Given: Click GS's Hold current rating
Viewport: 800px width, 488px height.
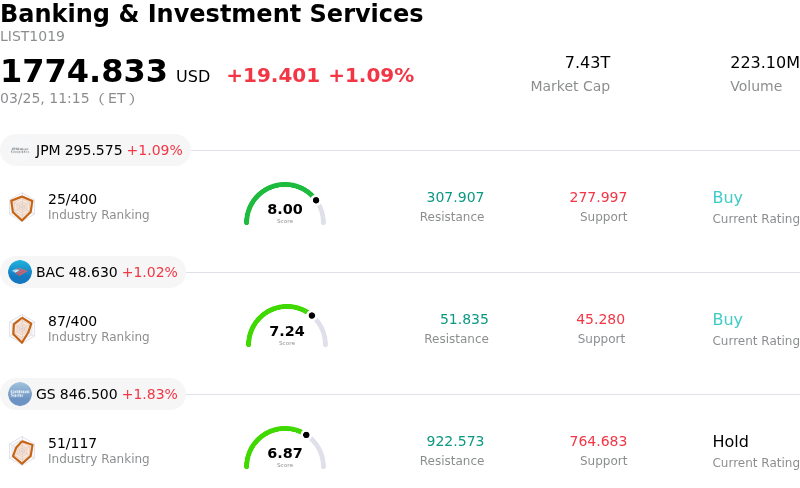Looking at the screenshot, I should point(730,442).
